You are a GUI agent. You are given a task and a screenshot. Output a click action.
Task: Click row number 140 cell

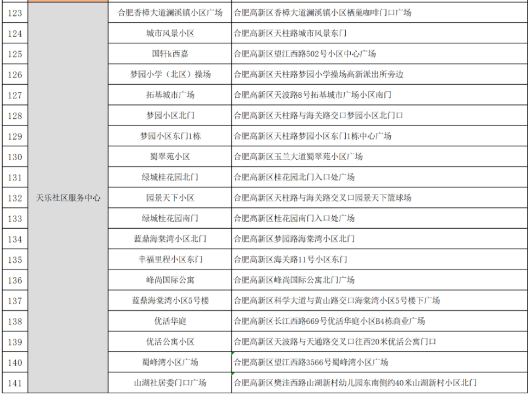(15, 362)
